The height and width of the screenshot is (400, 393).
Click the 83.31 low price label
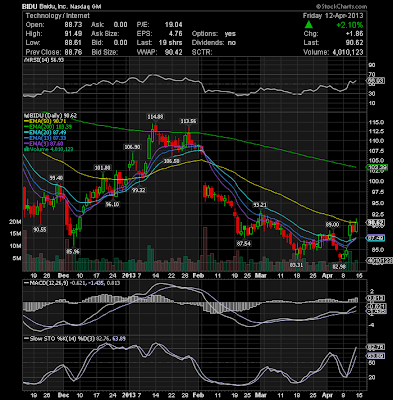pos(296,265)
